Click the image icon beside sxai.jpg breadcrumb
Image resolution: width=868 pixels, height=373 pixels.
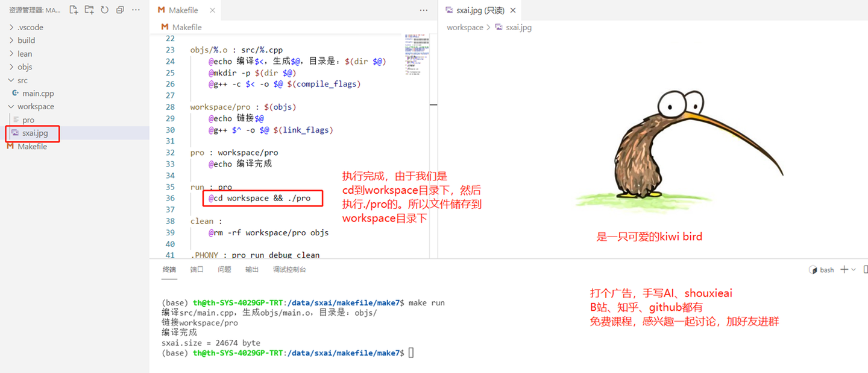(498, 27)
